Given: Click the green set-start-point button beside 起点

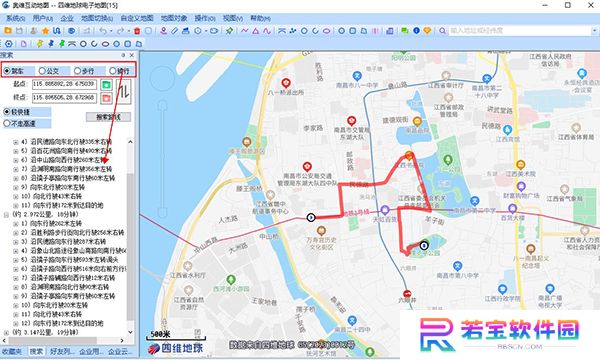Looking at the screenshot, I should (x=106, y=85).
